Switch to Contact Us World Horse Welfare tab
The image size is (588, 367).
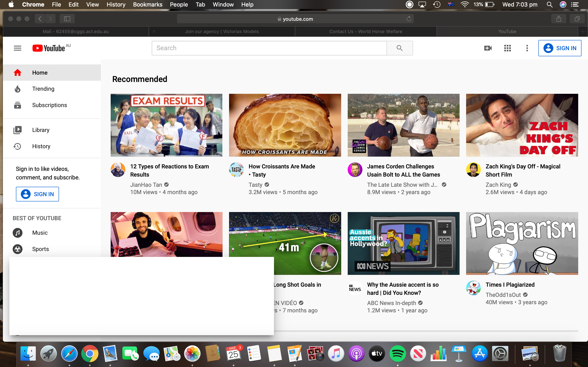[x=365, y=32]
